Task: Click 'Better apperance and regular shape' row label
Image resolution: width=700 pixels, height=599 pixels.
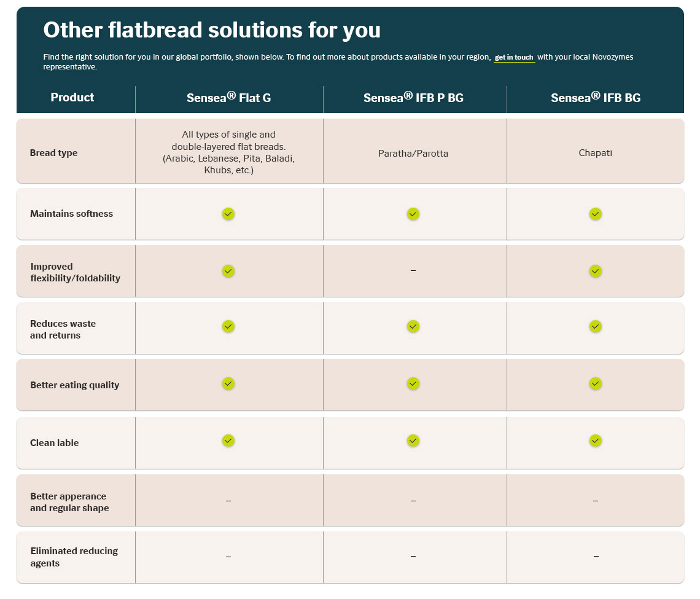Action: coord(69,502)
